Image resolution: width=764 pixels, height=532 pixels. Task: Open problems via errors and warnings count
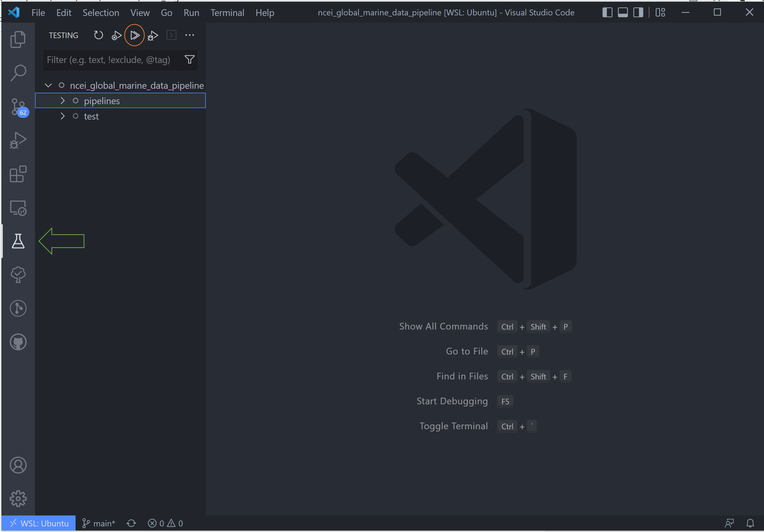[x=165, y=523]
